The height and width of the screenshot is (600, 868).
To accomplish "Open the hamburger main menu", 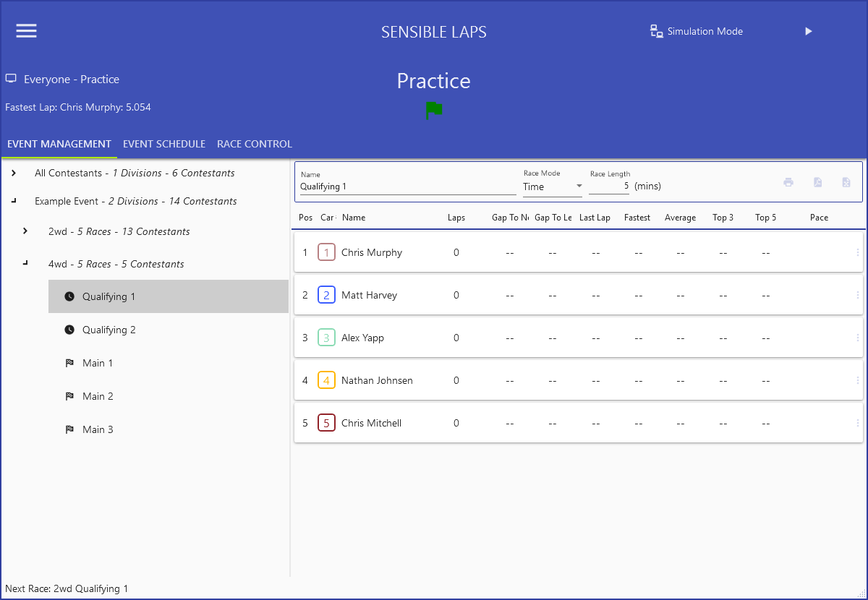I will (x=27, y=31).
